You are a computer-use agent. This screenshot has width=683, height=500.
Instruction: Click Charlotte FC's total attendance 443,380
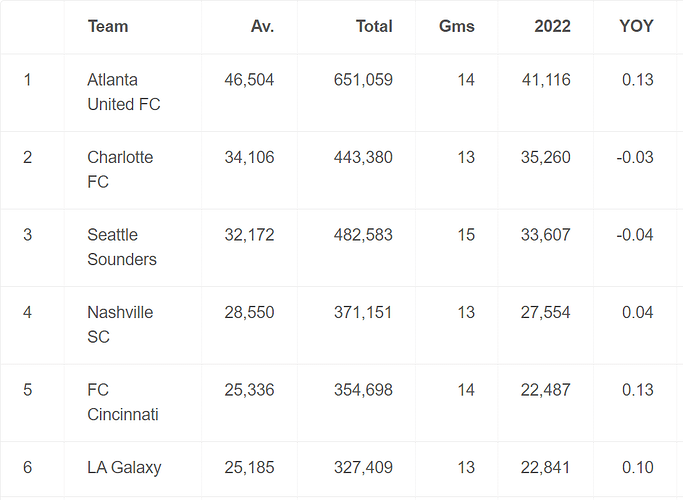[363, 157]
